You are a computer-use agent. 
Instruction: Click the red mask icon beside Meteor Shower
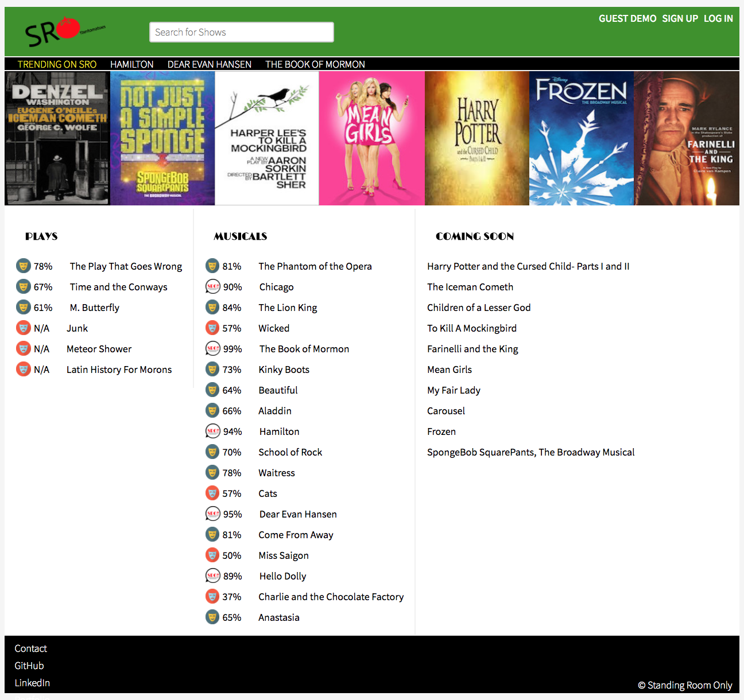[x=23, y=348]
